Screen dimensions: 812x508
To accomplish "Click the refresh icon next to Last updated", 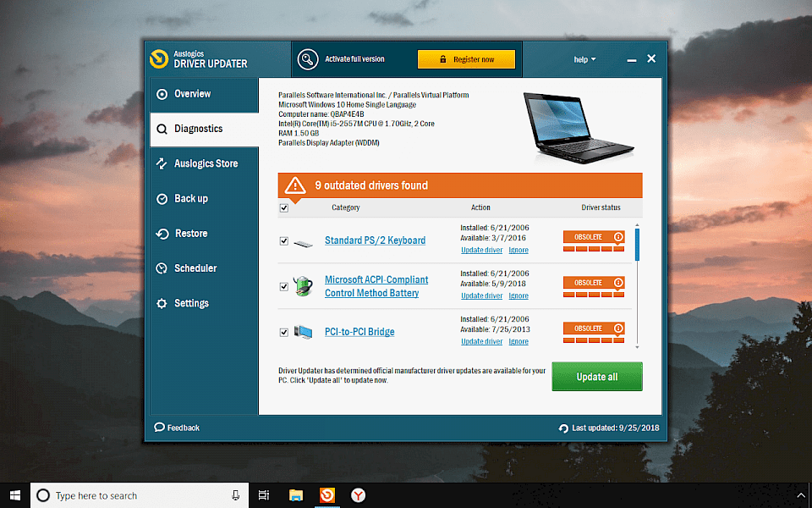I will (563, 428).
